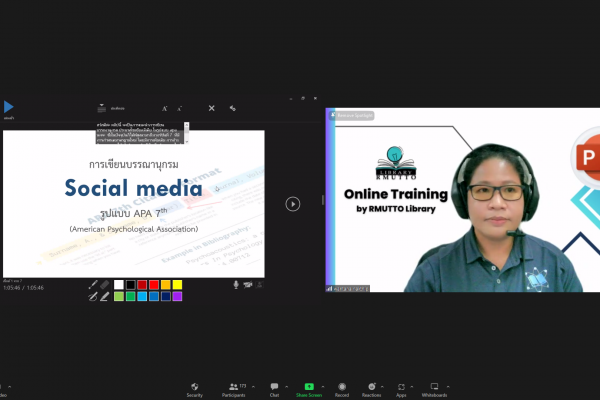600x400 pixels.
Task: Open Zoom Security options
Action: click(x=194, y=390)
